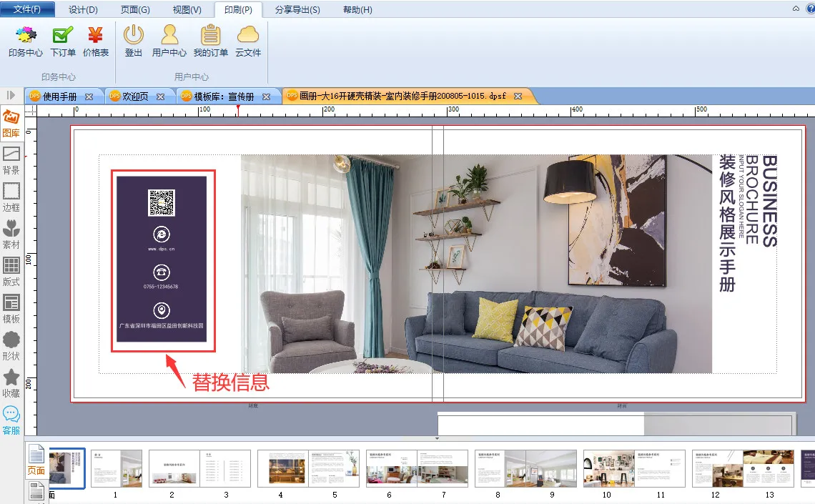
Task: Select pages 8-9 spread thumbnail
Action: (525, 468)
